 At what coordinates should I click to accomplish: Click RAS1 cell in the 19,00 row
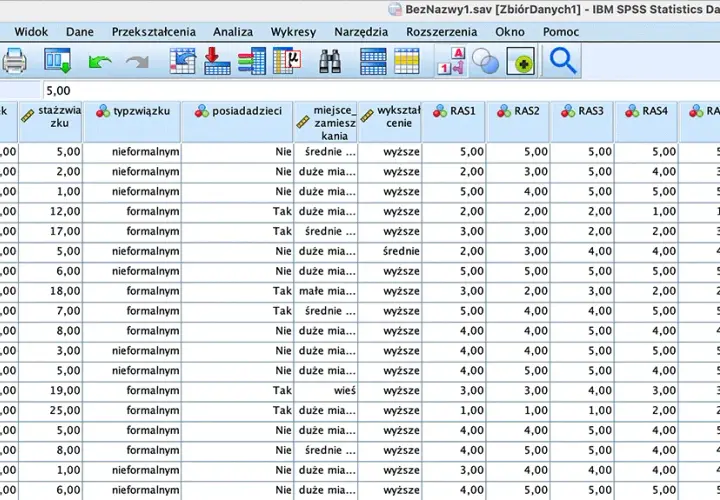tap(454, 391)
